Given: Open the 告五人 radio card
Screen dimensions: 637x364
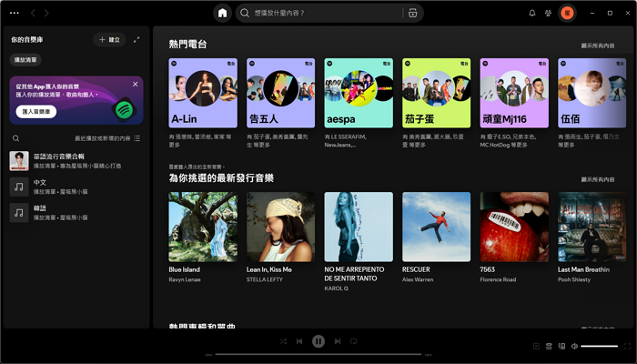Looking at the screenshot, I should [280, 93].
